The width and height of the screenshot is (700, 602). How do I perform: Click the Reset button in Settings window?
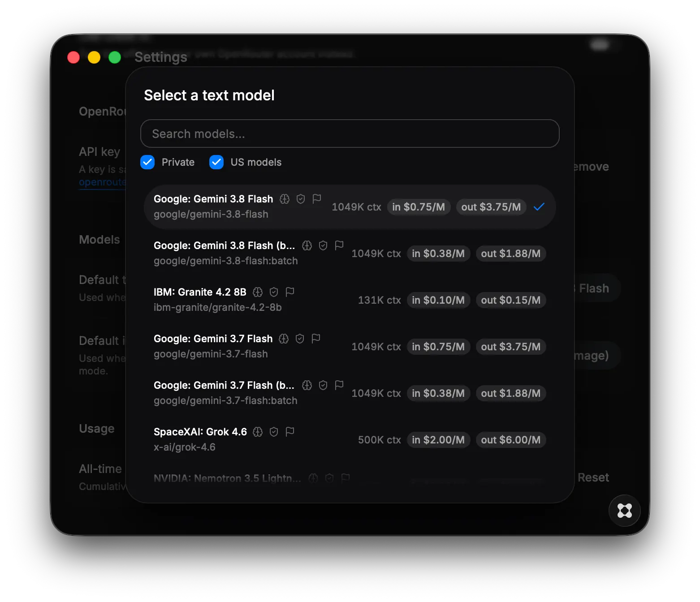(x=593, y=477)
